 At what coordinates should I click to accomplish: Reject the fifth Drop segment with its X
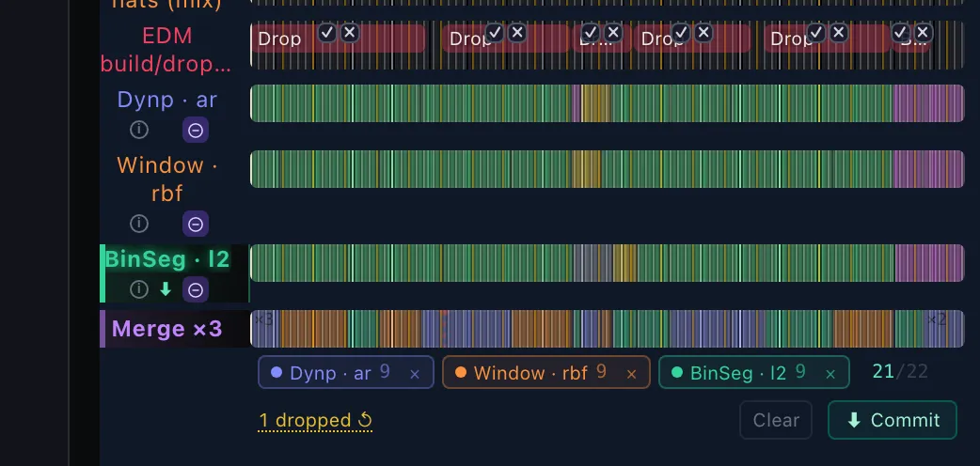tap(839, 33)
